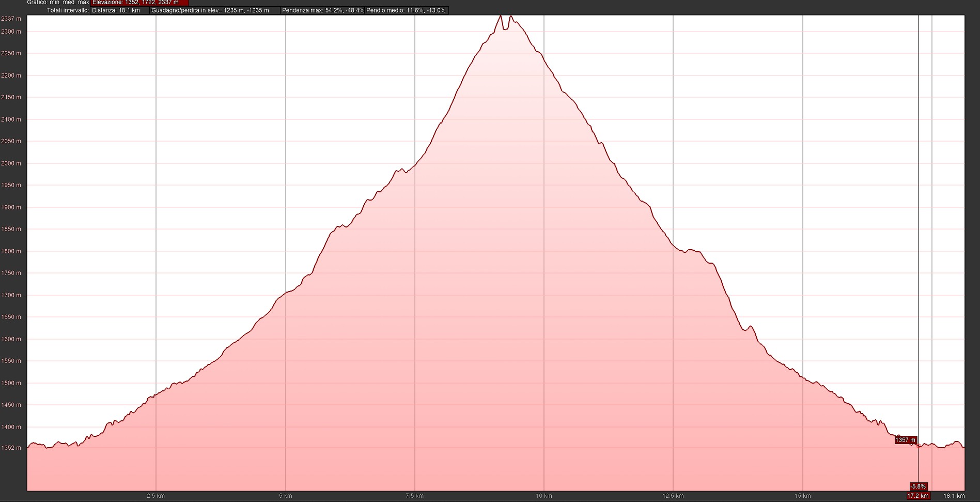Screen dimensions: 980x502
Task: Click the Totali intervallo row label
Action: click(68, 10)
